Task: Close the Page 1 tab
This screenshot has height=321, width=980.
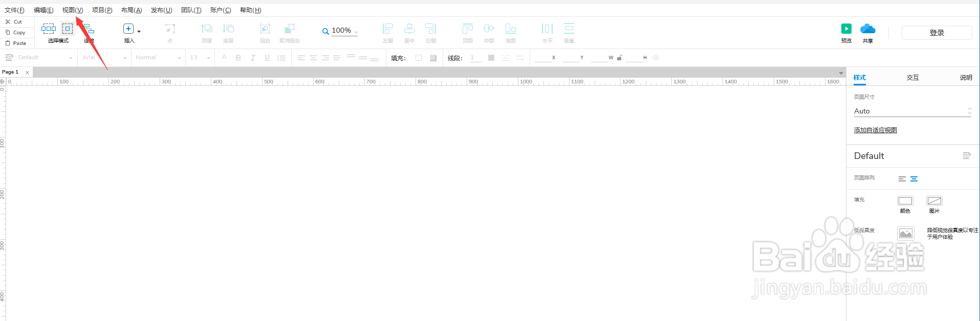Action: [x=27, y=73]
